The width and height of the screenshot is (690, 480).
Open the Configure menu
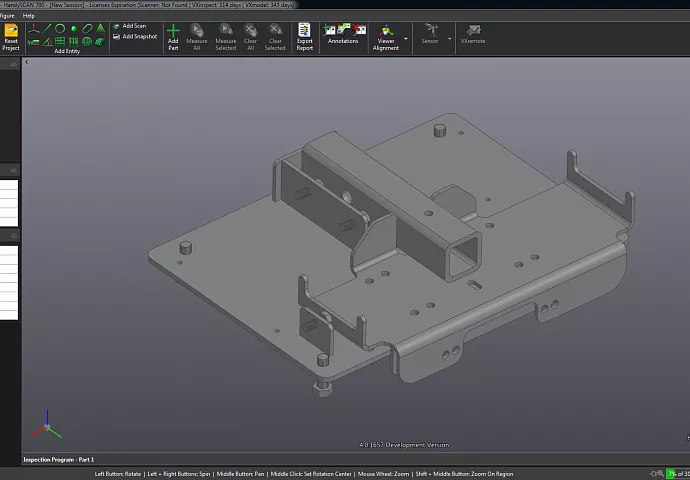pos(7,16)
